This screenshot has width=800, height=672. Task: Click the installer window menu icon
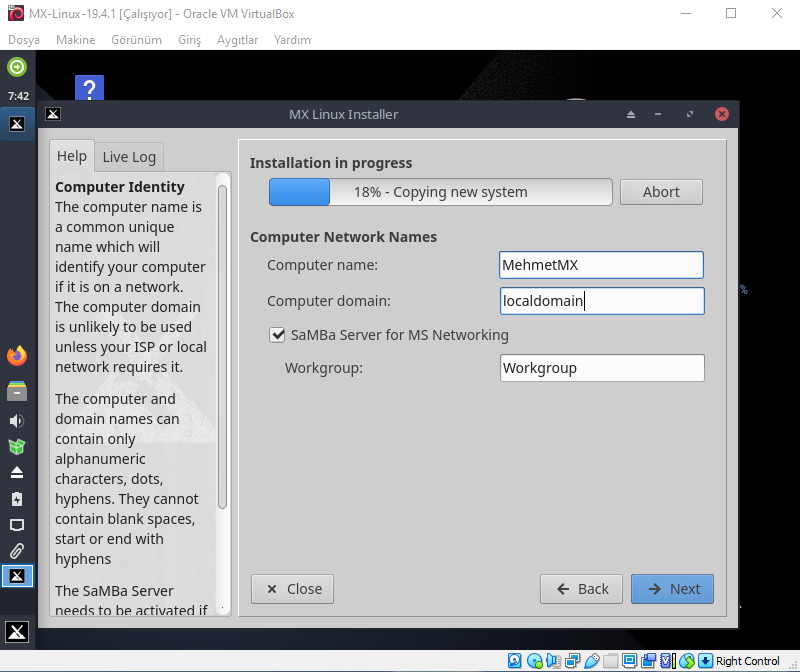pos(53,114)
